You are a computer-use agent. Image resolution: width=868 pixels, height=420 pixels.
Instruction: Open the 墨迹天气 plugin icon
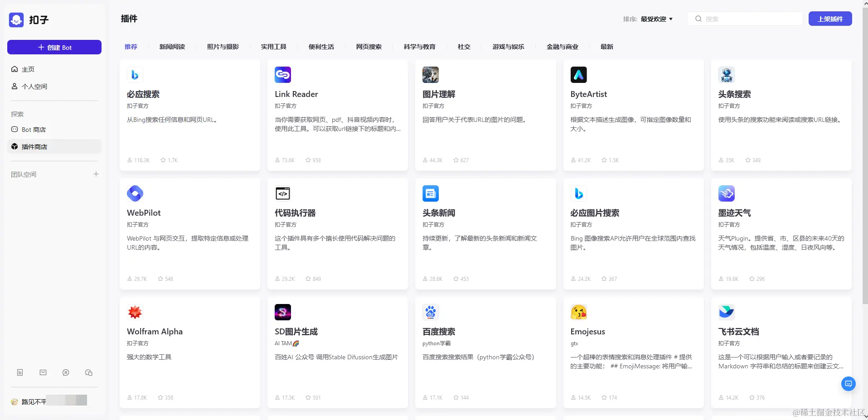[727, 193]
